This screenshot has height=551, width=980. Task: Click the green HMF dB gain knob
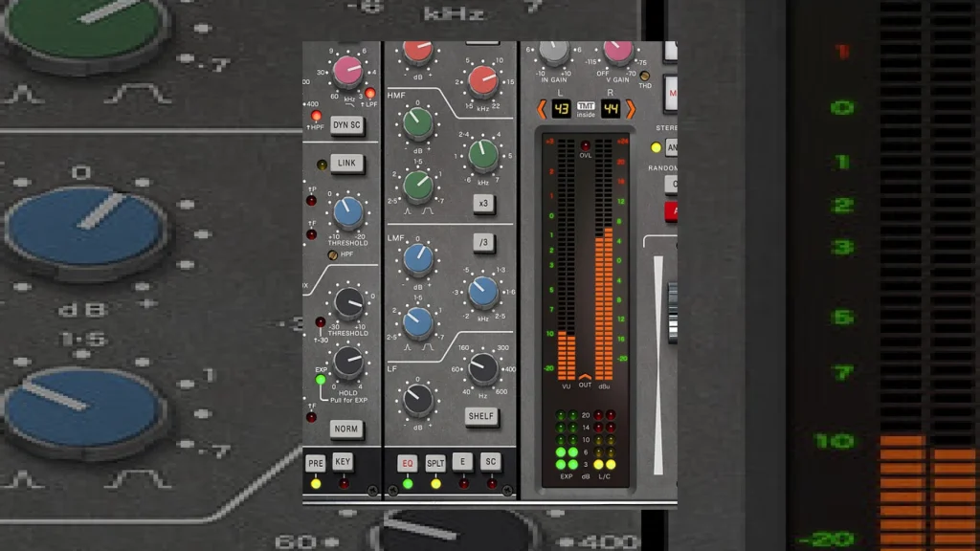418,124
